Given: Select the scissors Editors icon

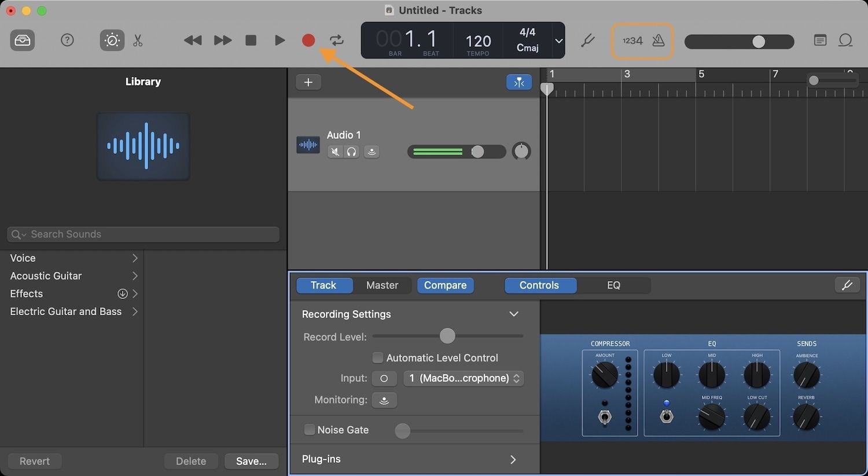Looking at the screenshot, I should click(x=138, y=40).
